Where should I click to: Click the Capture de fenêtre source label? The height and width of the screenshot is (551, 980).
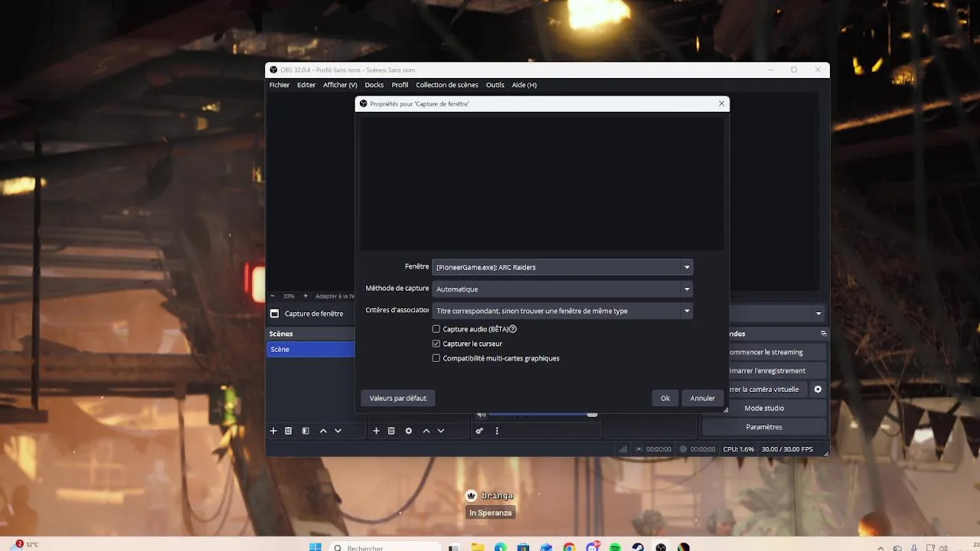pos(314,314)
